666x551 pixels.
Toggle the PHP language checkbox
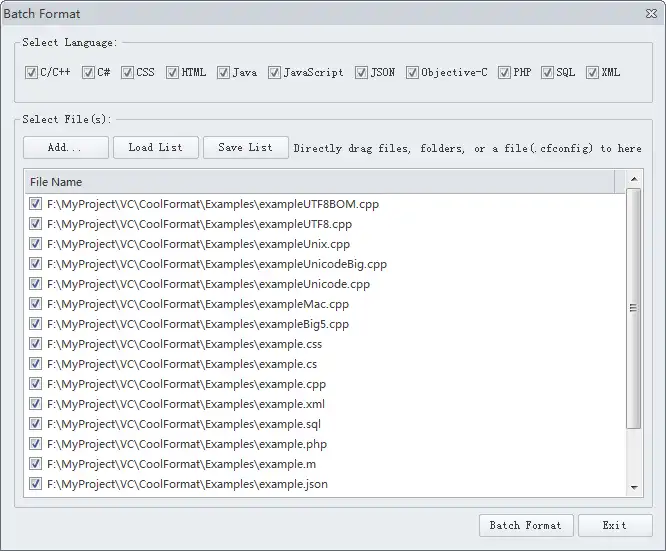coord(504,73)
